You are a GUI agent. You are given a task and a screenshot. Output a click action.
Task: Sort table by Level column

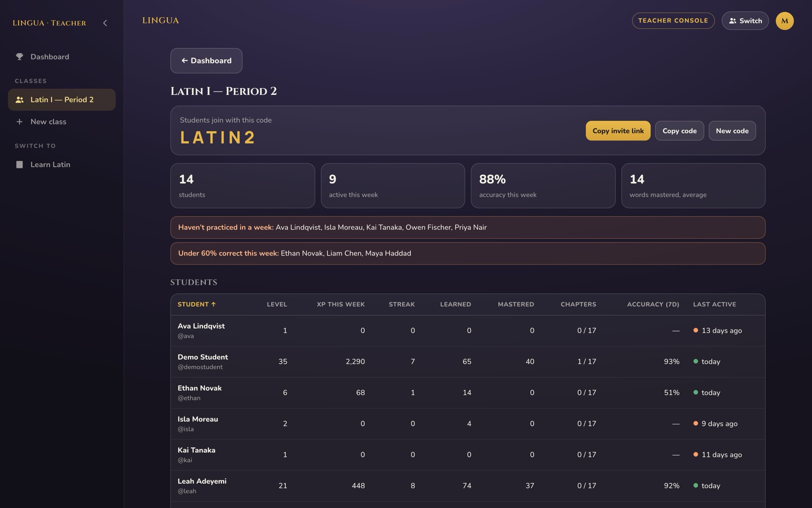277,304
